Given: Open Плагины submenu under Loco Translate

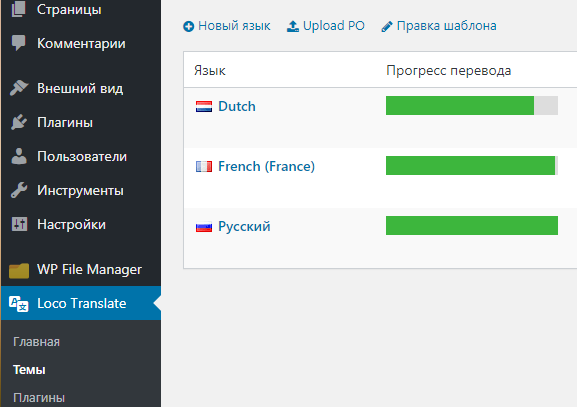Looking at the screenshot, I should 39,398.
